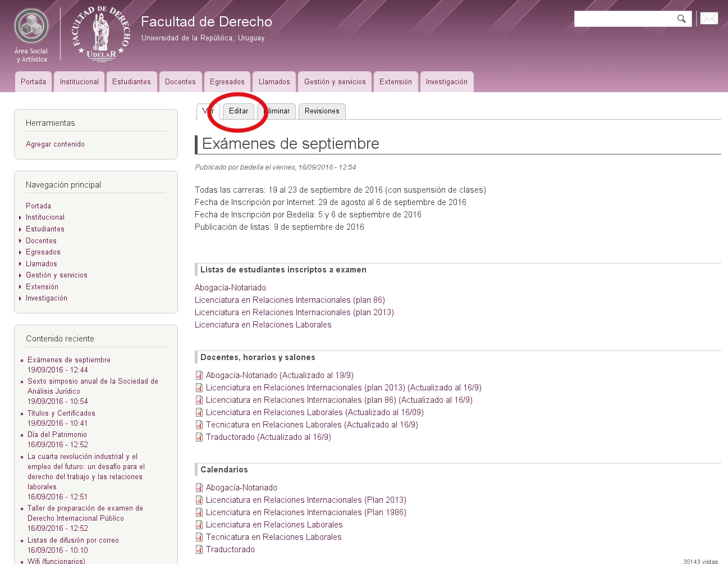Open the Portada top menu tab

(x=33, y=82)
